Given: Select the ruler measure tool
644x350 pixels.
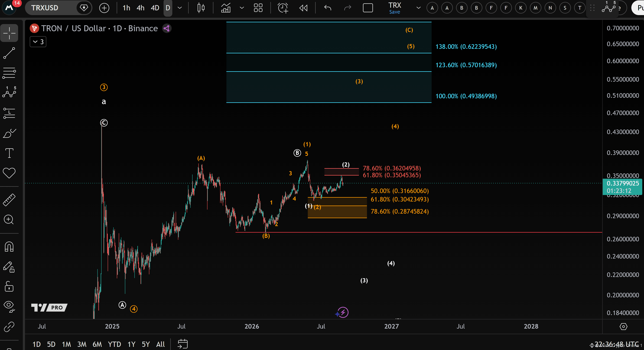Looking at the screenshot, I should [x=9, y=200].
